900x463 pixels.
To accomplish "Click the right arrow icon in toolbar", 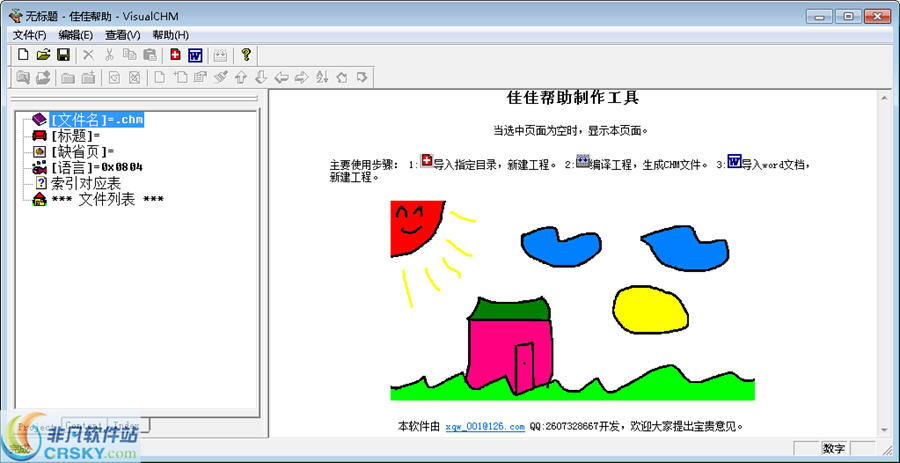I will point(301,77).
